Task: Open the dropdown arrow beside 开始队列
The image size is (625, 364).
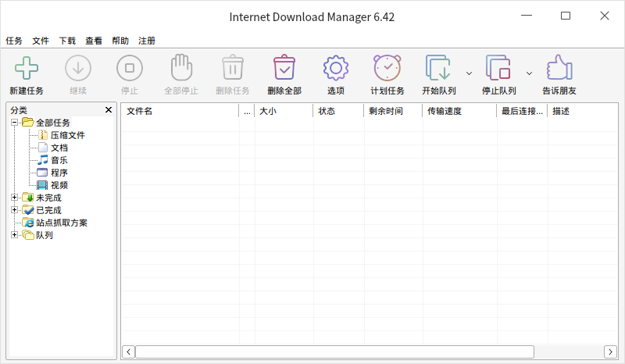Action: point(470,73)
